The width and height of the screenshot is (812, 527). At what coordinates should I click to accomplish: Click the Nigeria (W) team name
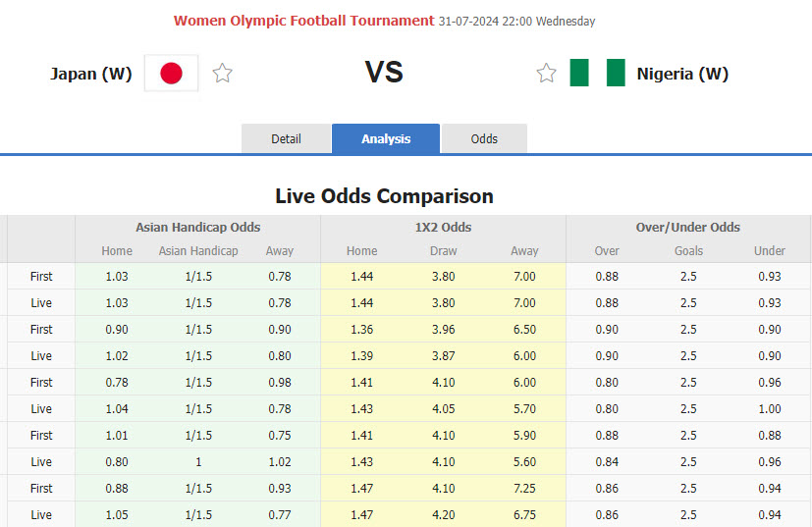[x=682, y=74]
